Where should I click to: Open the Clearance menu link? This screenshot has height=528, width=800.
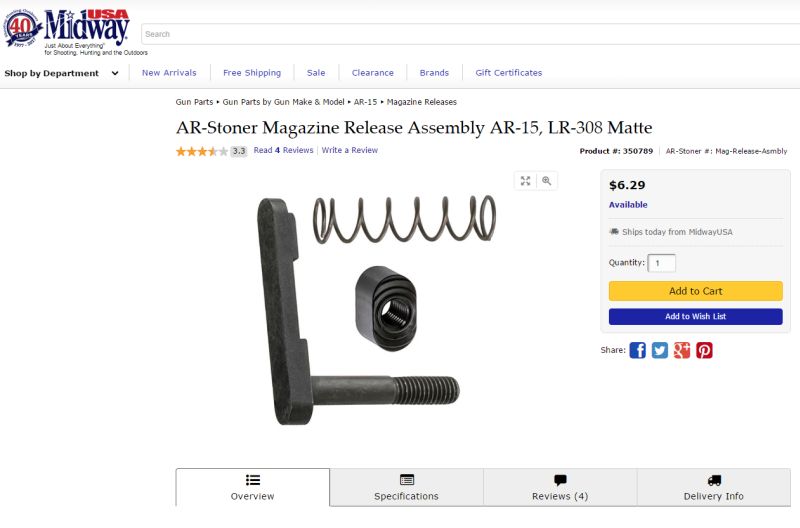tap(372, 72)
